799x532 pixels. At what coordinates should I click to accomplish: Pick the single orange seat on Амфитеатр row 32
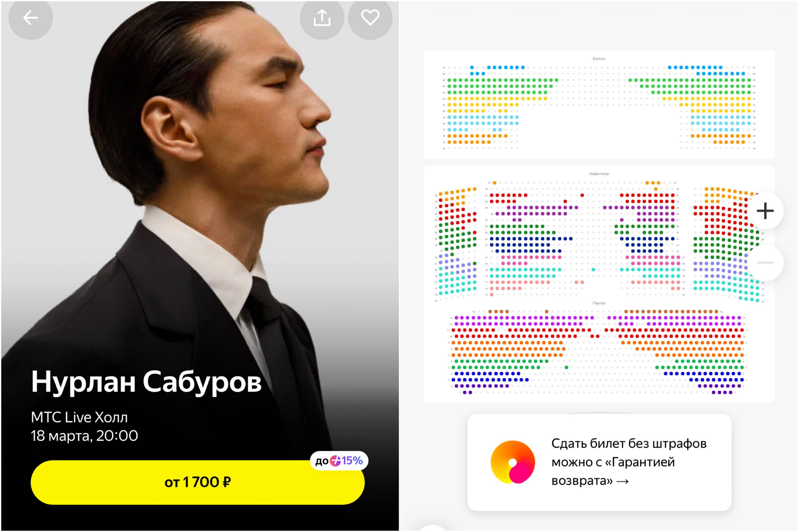pyautogui.click(x=655, y=189)
